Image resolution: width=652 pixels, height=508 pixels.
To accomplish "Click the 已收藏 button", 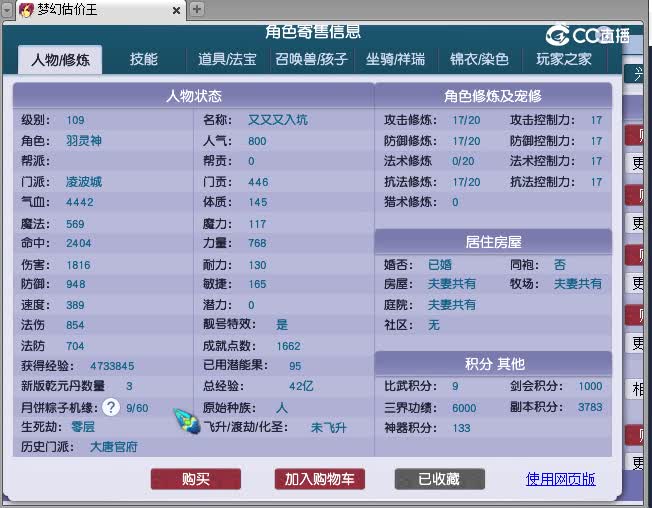I will [440, 479].
